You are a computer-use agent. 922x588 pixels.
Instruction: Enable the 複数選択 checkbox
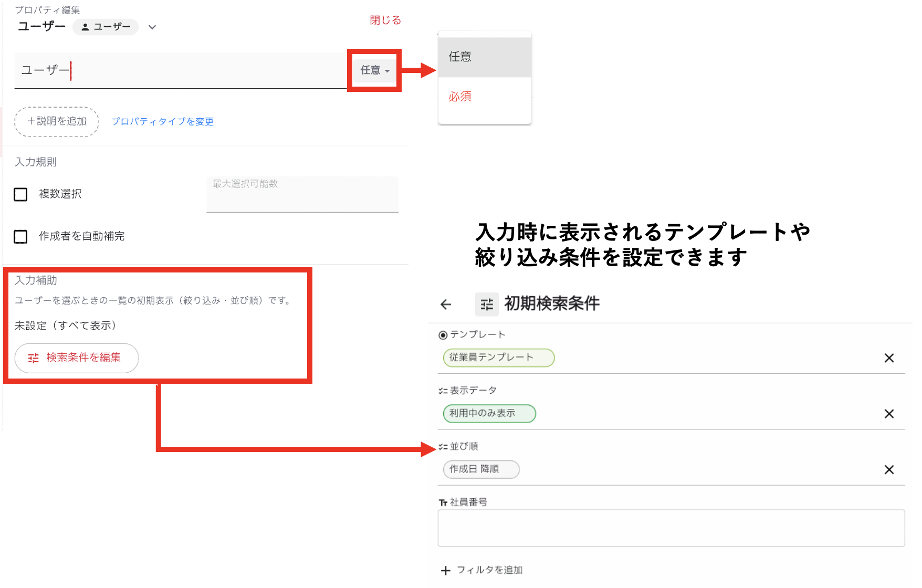pos(20,194)
